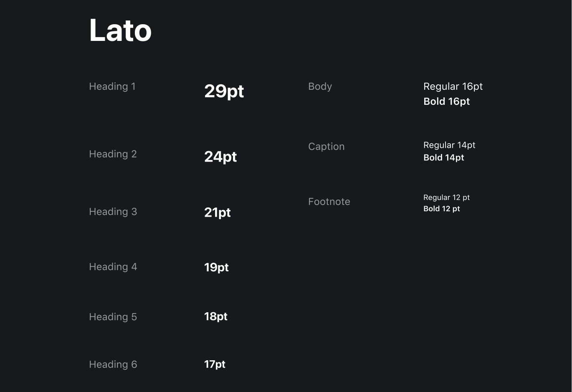The image size is (572, 392).
Task: Select the Heading 6 label
Action: (x=113, y=364)
